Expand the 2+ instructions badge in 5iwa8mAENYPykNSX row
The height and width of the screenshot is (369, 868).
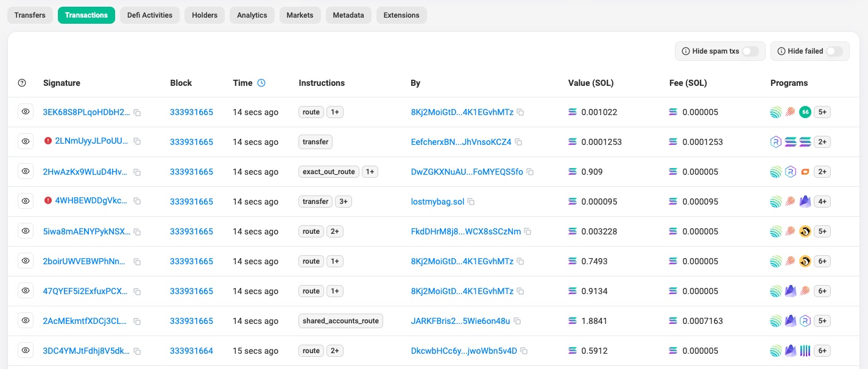[x=335, y=231]
